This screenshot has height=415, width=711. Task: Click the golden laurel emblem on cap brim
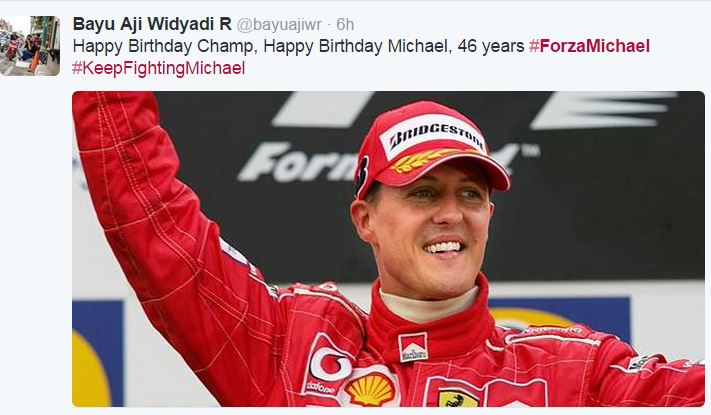pos(422,160)
